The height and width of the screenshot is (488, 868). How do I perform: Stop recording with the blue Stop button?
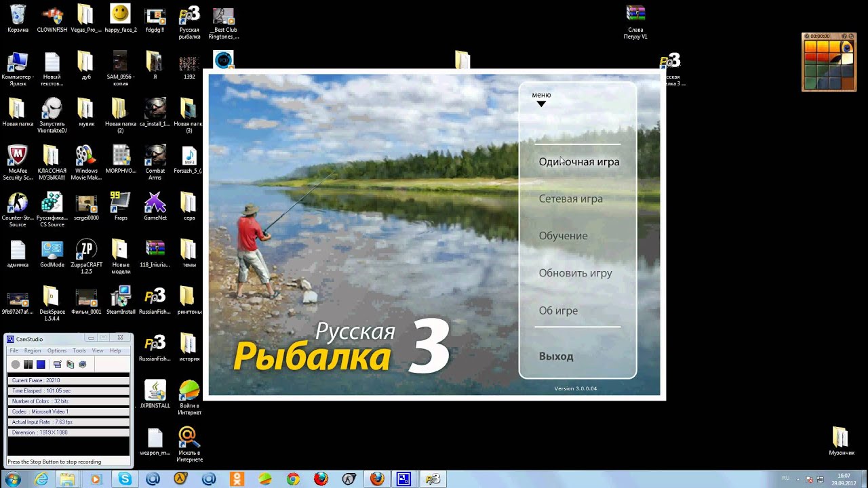(41, 365)
